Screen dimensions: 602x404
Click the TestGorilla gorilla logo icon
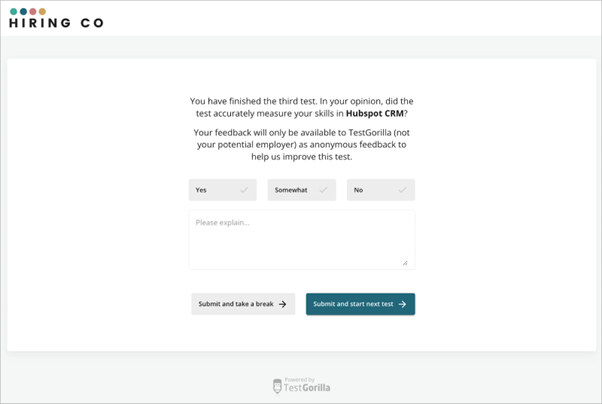coord(277,386)
